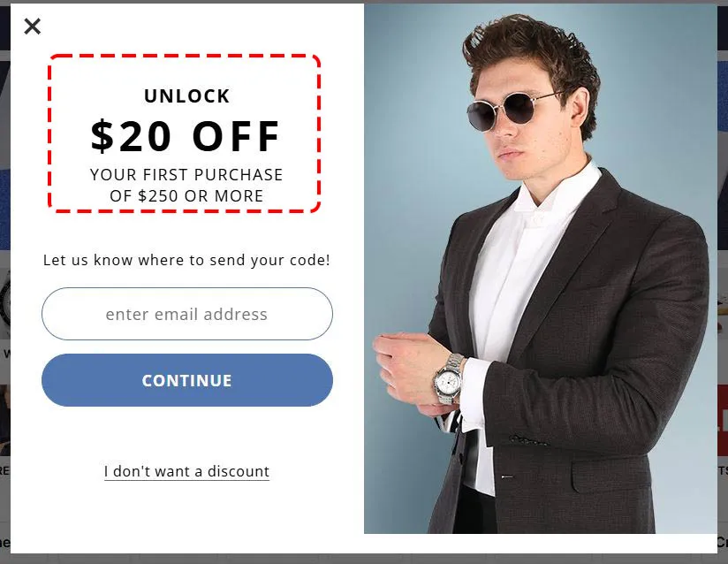
Task: Click the OF $250 OR MORE text
Action: (186, 196)
